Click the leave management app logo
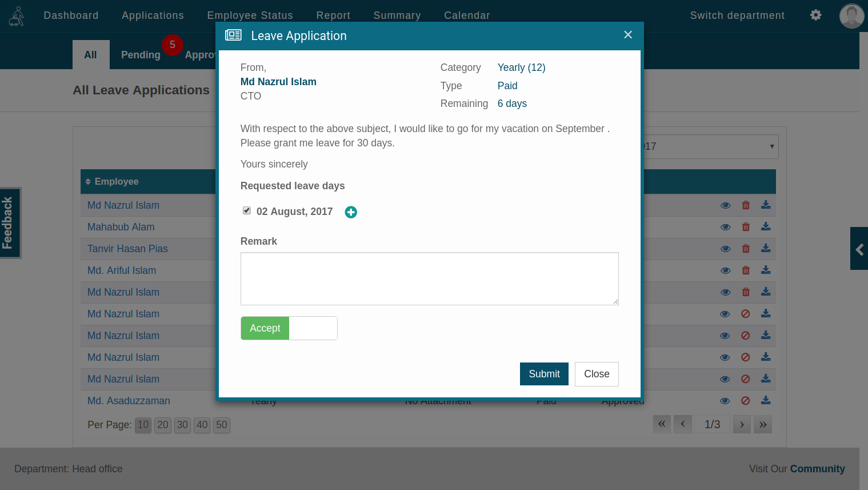Viewport: 868px width, 490px height. click(x=16, y=15)
